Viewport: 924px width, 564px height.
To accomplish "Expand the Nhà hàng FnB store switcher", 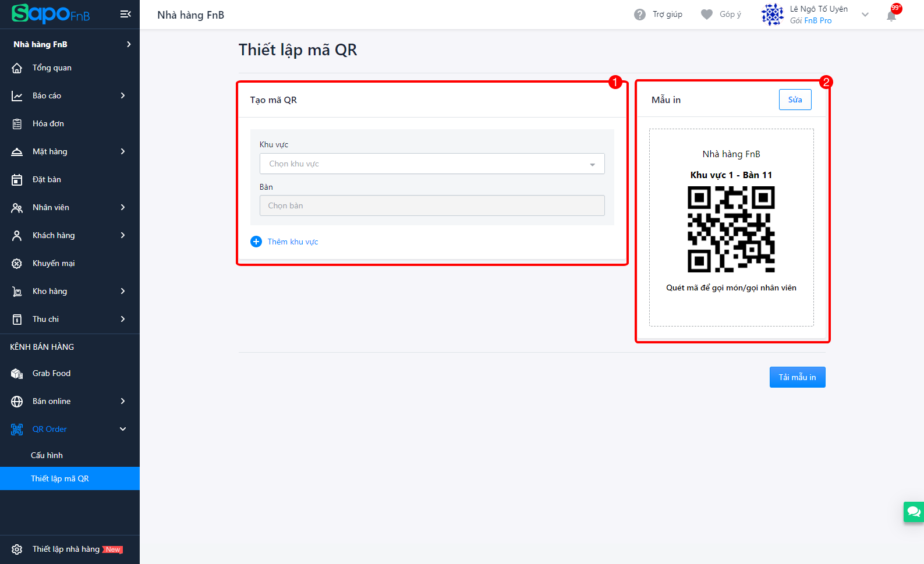I will [x=129, y=44].
